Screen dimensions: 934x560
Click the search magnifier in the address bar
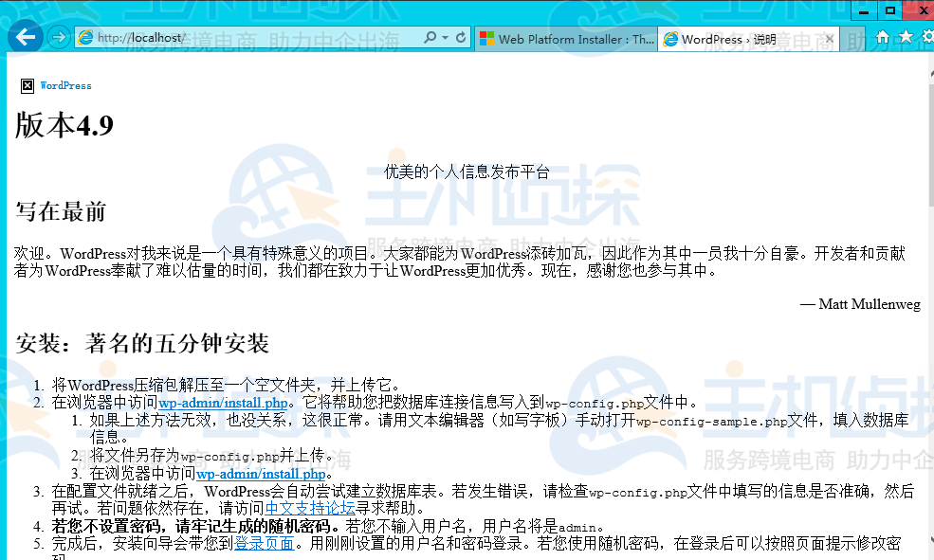click(429, 38)
